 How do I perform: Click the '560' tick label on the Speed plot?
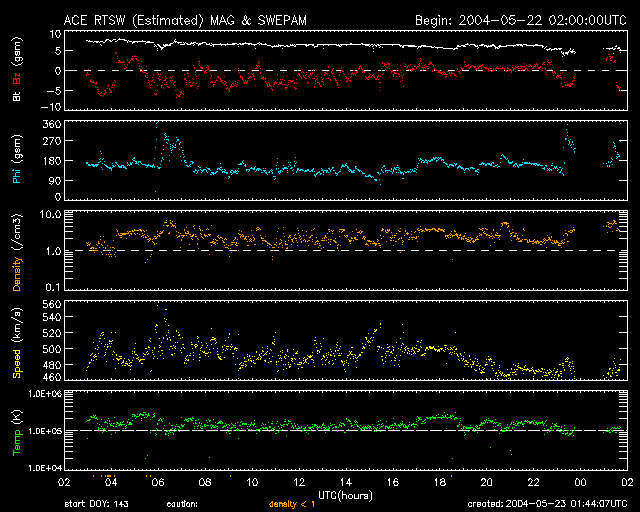(52, 304)
